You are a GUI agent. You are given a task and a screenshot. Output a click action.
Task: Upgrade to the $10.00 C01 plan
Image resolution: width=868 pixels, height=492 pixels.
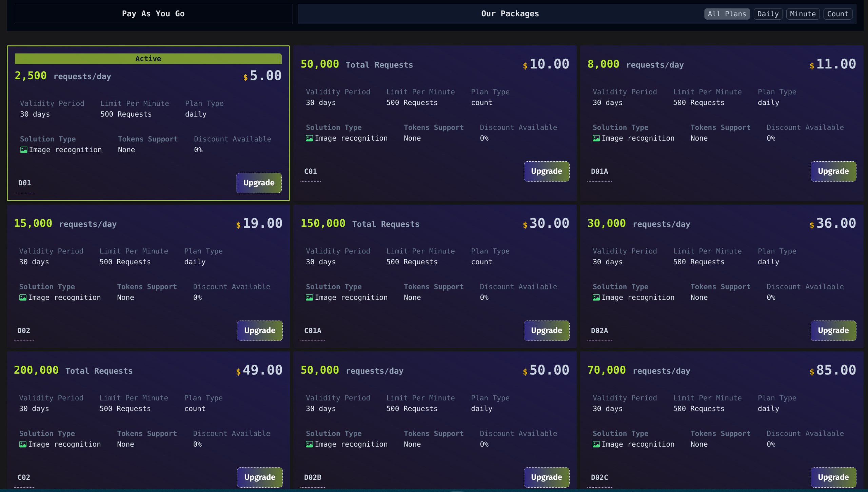pyautogui.click(x=547, y=171)
